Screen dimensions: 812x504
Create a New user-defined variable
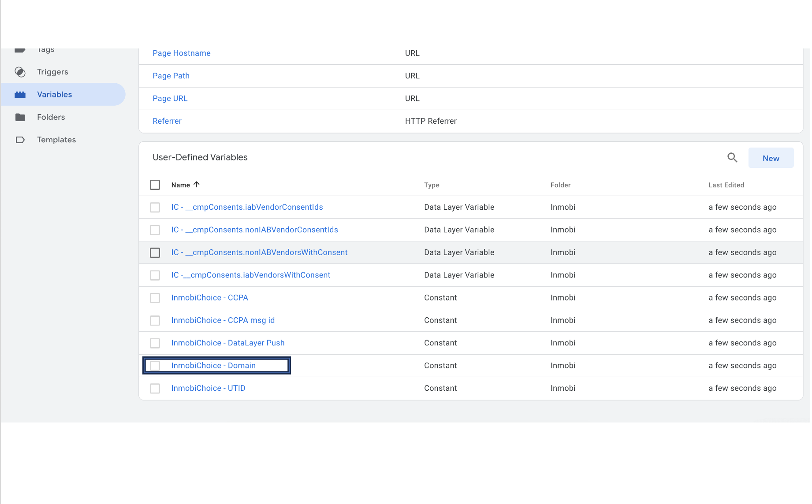[x=771, y=158]
